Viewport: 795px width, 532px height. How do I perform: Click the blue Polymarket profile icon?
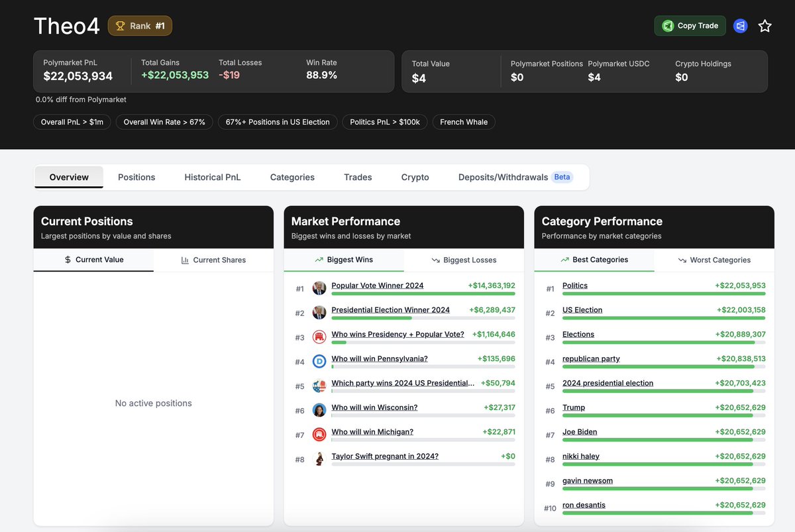[x=741, y=26]
